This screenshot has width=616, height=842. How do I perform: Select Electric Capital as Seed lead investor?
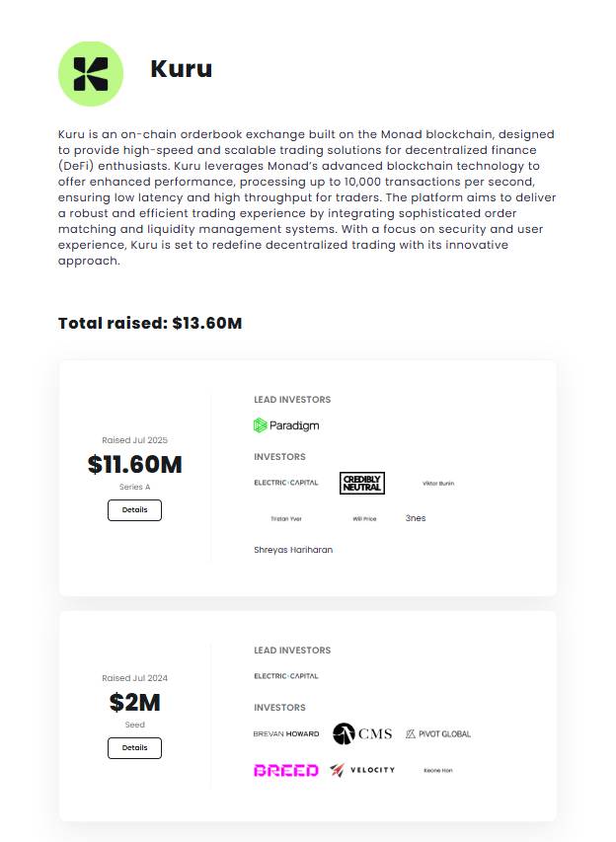(x=286, y=676)
